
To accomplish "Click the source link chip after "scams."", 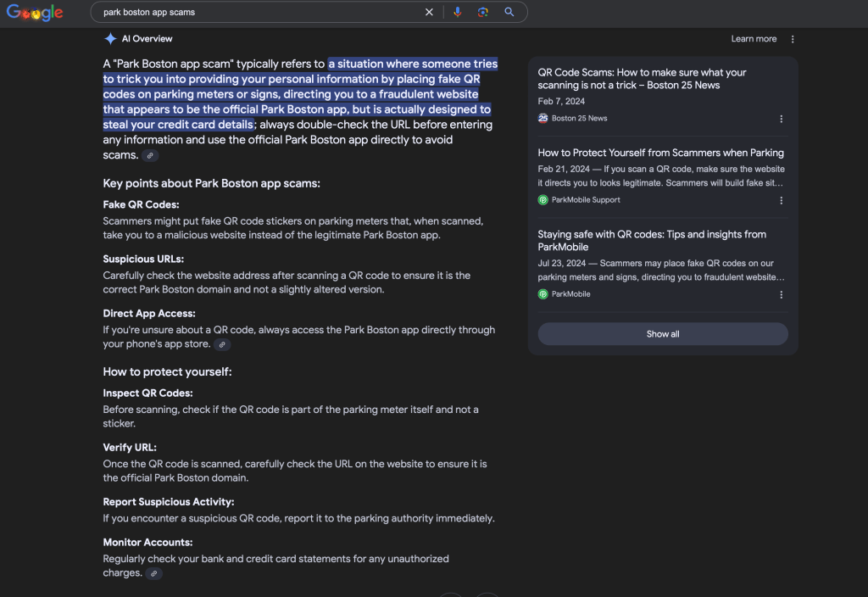I will click(150, 156).
